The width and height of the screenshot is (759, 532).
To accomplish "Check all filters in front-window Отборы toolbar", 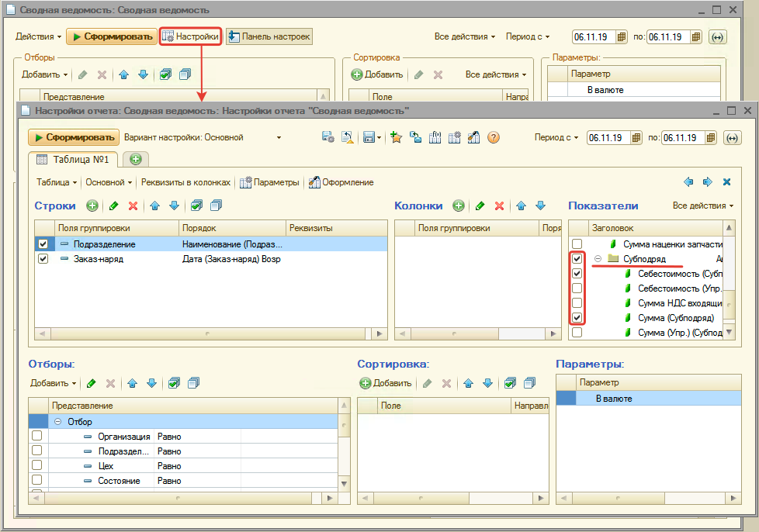I will [x=174, y=383].
